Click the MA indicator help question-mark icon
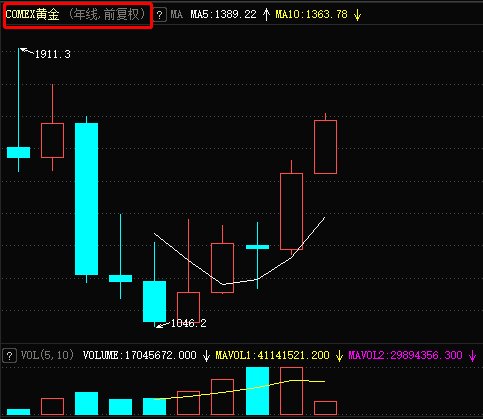Viewport: 483px width, 419px height. (x=160, y=15)
